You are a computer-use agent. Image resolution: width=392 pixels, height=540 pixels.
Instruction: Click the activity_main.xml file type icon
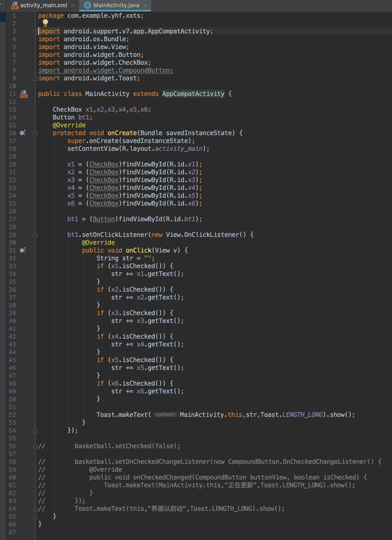point(15,5)
